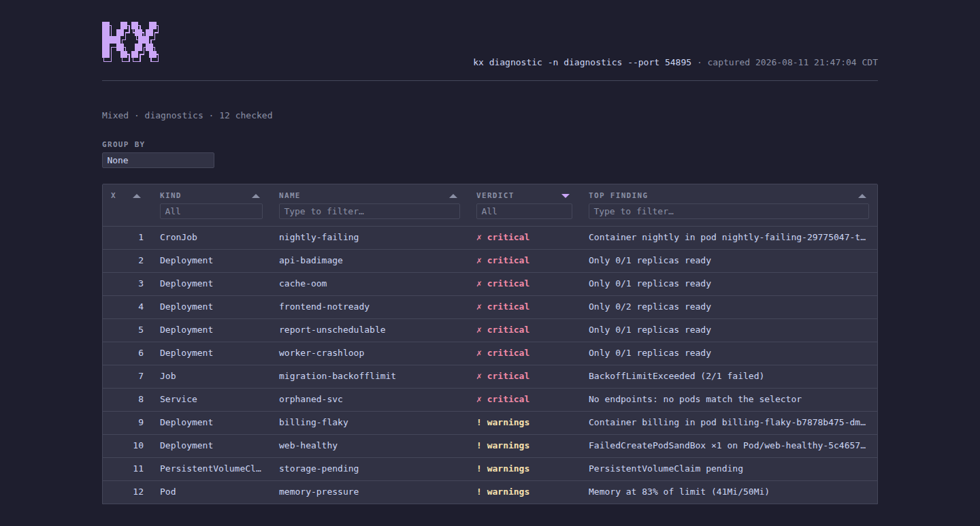Click the Service kind cell
Viewport: 980px width, 526px height.
click(x=178, y=399)
